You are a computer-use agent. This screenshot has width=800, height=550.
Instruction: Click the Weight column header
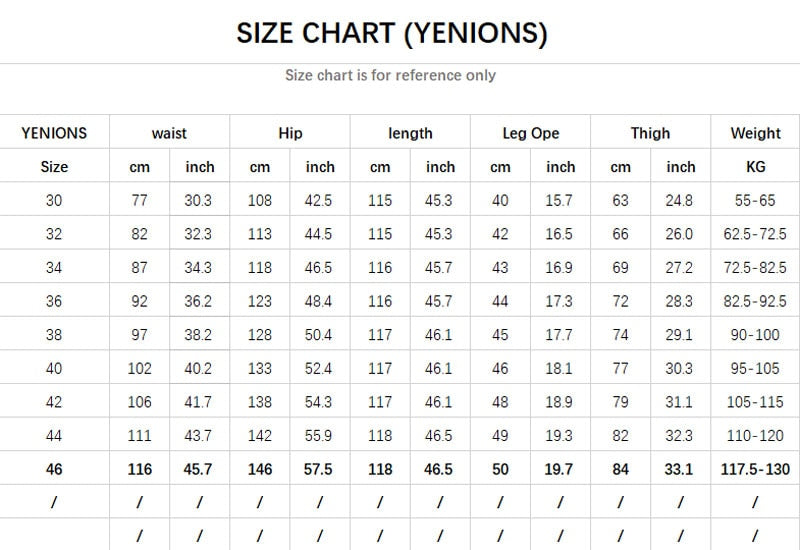pyautogui.click(x=756, y=133)
